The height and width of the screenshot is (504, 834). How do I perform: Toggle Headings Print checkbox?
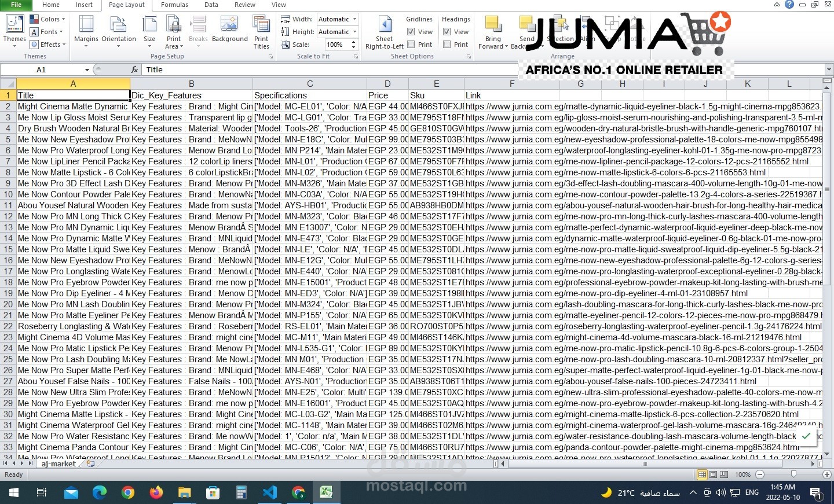(447, 45)
